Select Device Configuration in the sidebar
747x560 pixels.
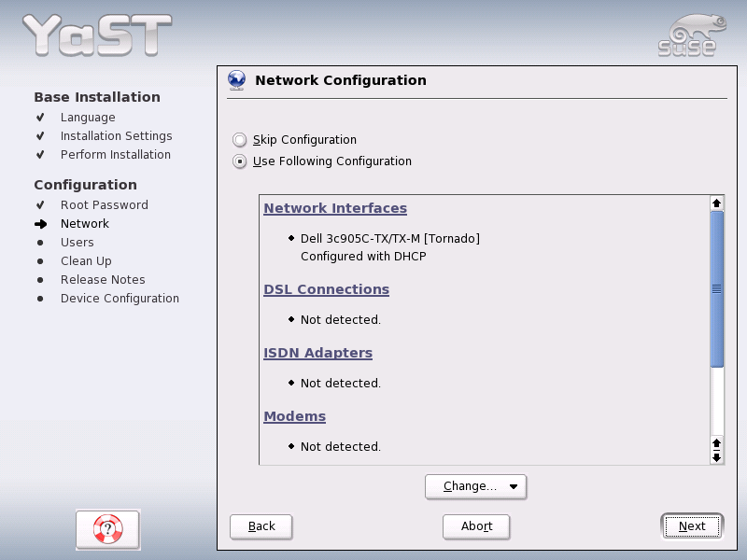point(119,298)
